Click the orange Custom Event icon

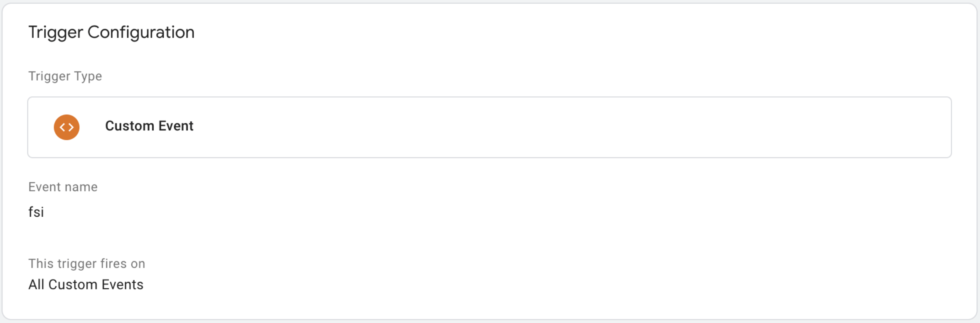[66, 127]
